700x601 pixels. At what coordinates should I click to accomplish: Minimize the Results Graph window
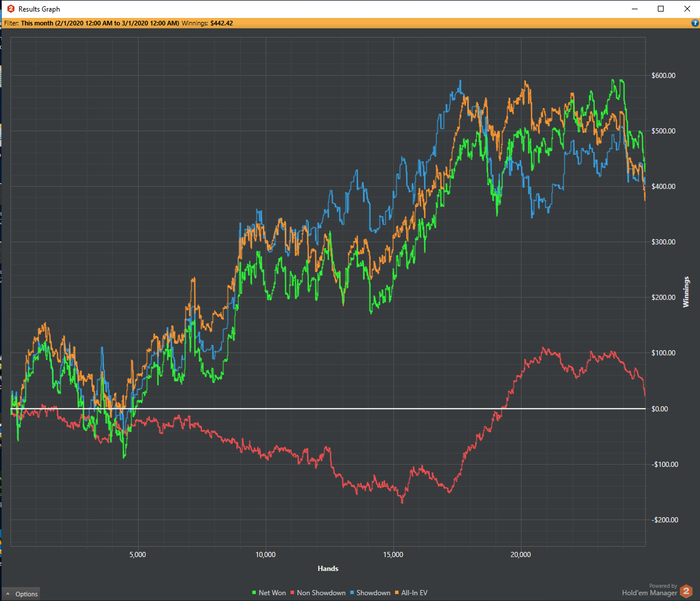[x=635, y=9]
